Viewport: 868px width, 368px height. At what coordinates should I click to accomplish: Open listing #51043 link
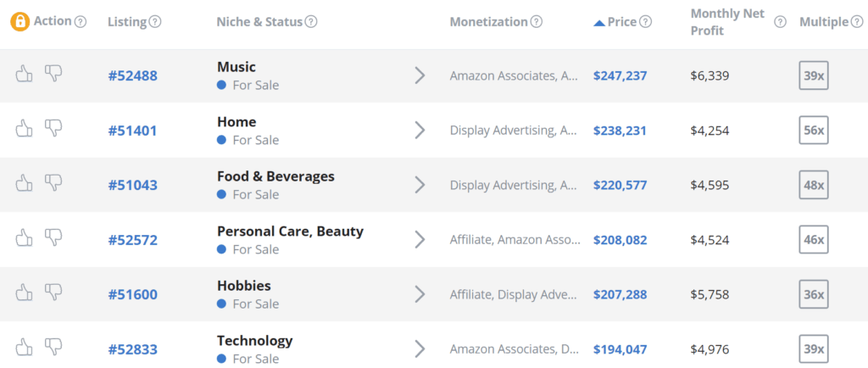point(132,186)
